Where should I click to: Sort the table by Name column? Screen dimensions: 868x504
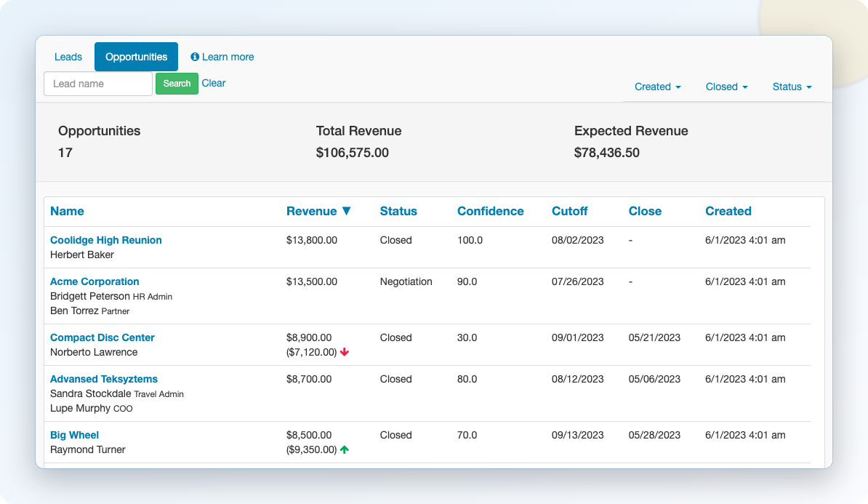point(67,211)
